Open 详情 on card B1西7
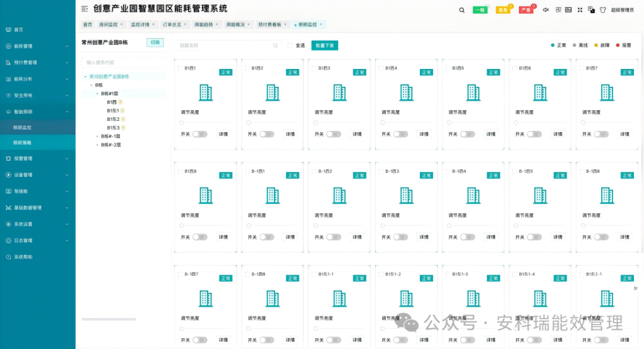The image size is (644, 349). (625, 134)
